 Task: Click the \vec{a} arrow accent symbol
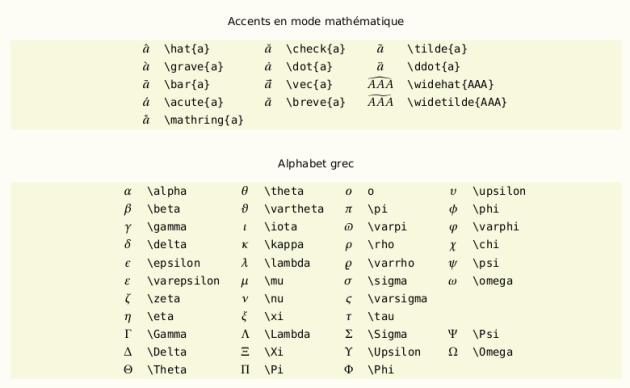pos(268,84)
